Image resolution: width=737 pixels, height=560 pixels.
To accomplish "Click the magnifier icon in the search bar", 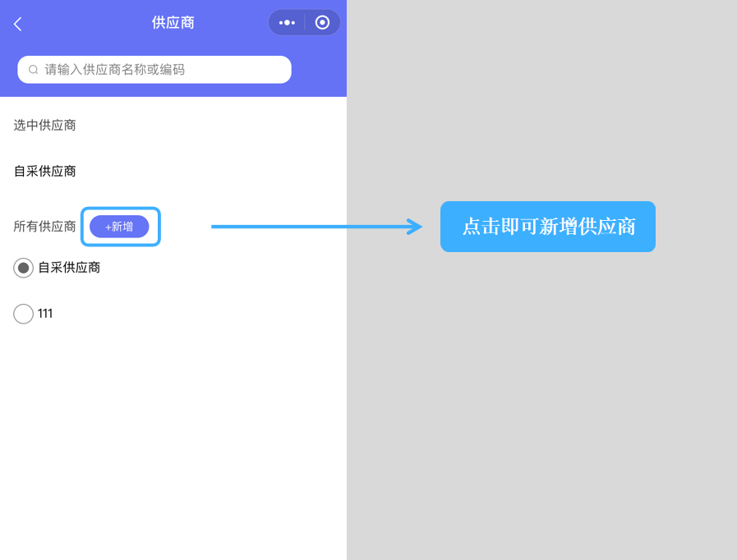I will pyautogui.click(x=31, y=69).
